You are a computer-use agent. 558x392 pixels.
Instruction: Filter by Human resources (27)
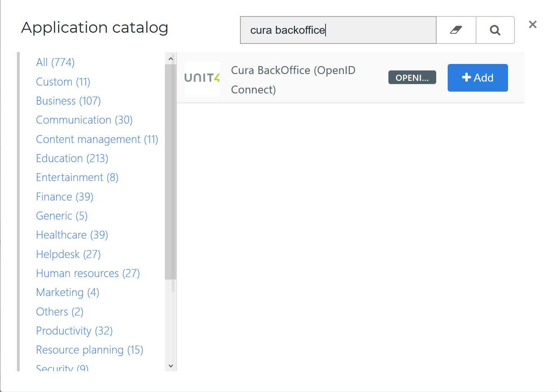88,273
